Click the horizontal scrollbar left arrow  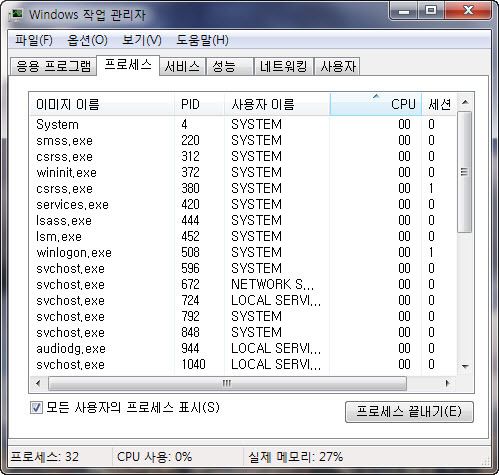[x=38, y=383]
